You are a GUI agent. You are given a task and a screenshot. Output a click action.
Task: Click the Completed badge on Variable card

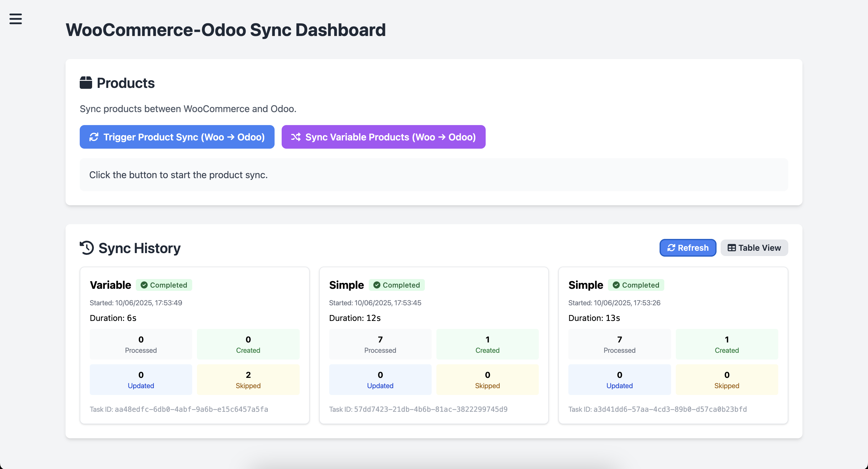coord(164,285)
